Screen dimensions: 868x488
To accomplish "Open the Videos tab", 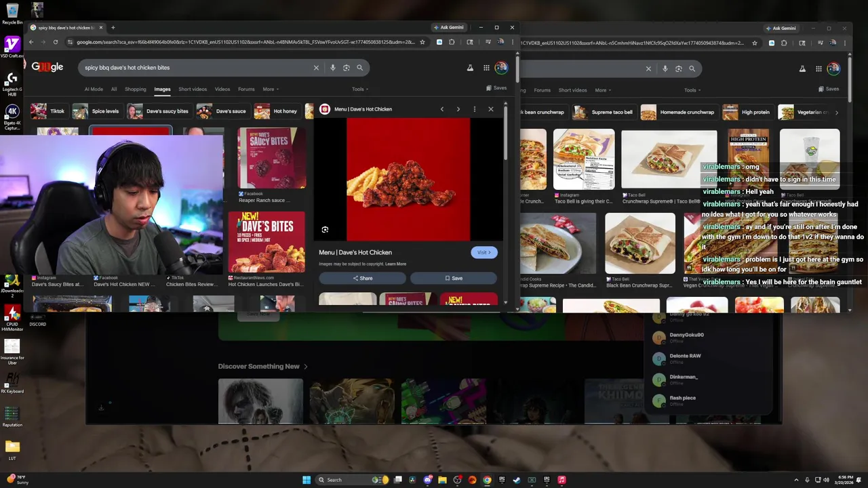I will (x=222, y=89).
